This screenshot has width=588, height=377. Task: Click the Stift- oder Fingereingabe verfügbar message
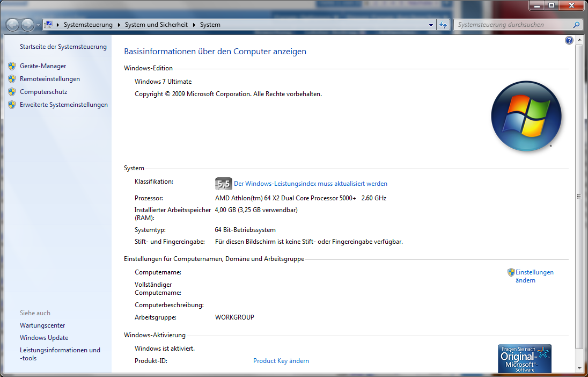308,242
